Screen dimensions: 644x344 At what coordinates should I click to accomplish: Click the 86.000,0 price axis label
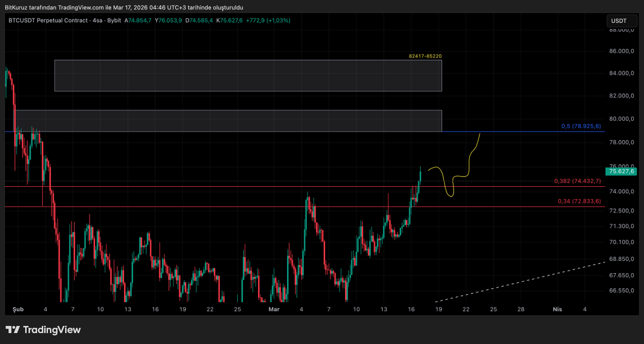(x=622, y=52)
